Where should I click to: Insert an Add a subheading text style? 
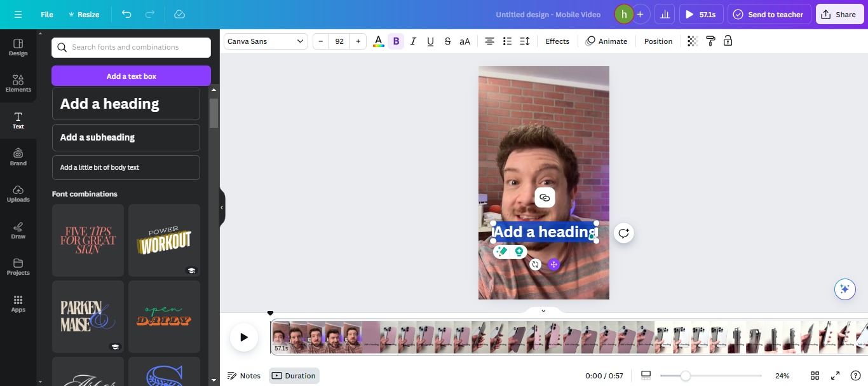pyautogui.click(x=126, y=137)
